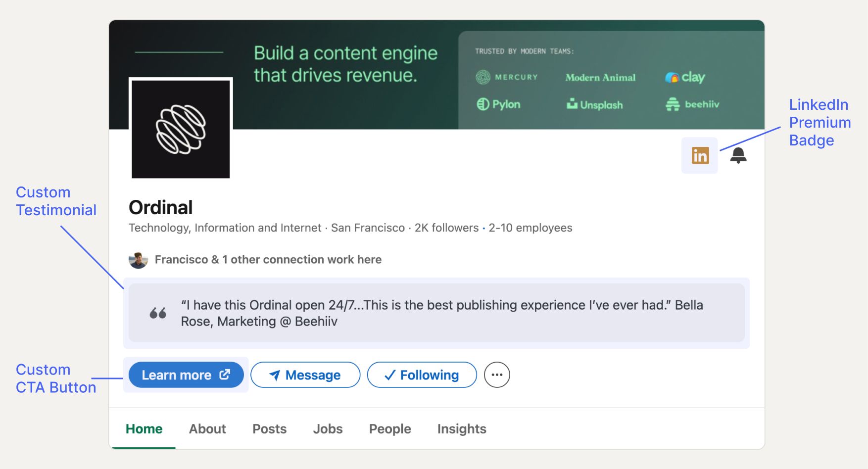This screenshot has height=469, width=868.
Task: Open the About tab
Action: pos(207,429)
